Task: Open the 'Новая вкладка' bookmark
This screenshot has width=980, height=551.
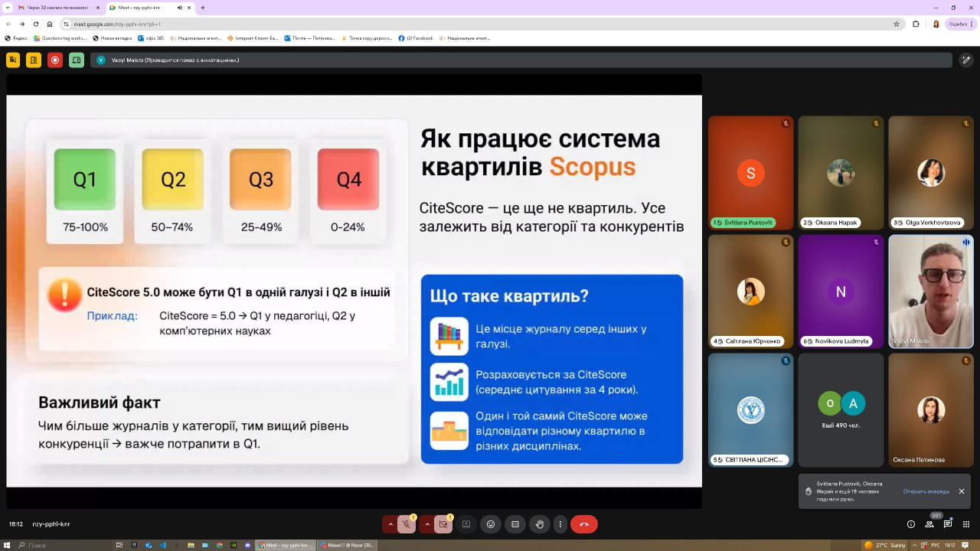Action: click(113, 37)
